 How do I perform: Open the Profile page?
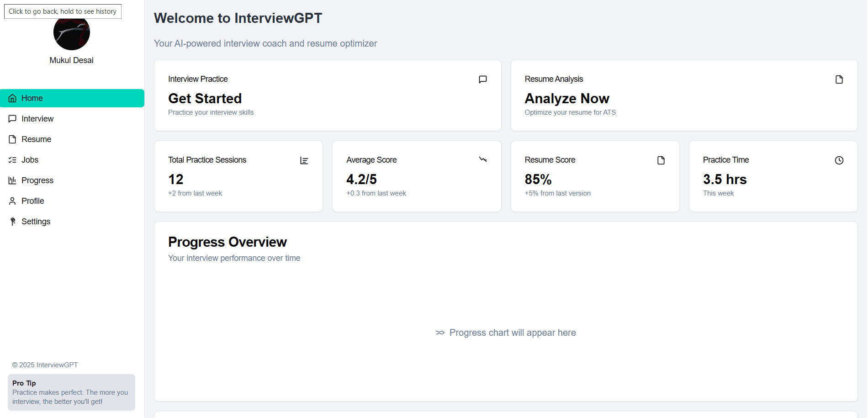tap(72, 201)
